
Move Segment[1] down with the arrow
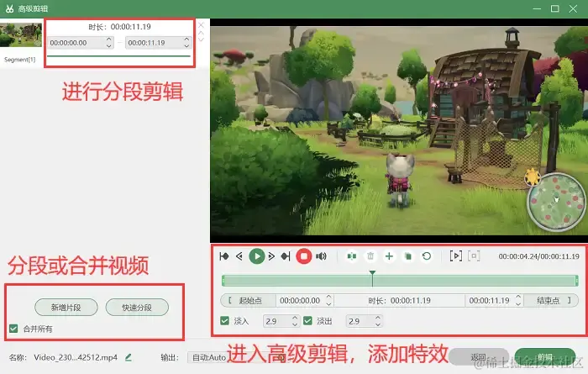coord(201,39)
